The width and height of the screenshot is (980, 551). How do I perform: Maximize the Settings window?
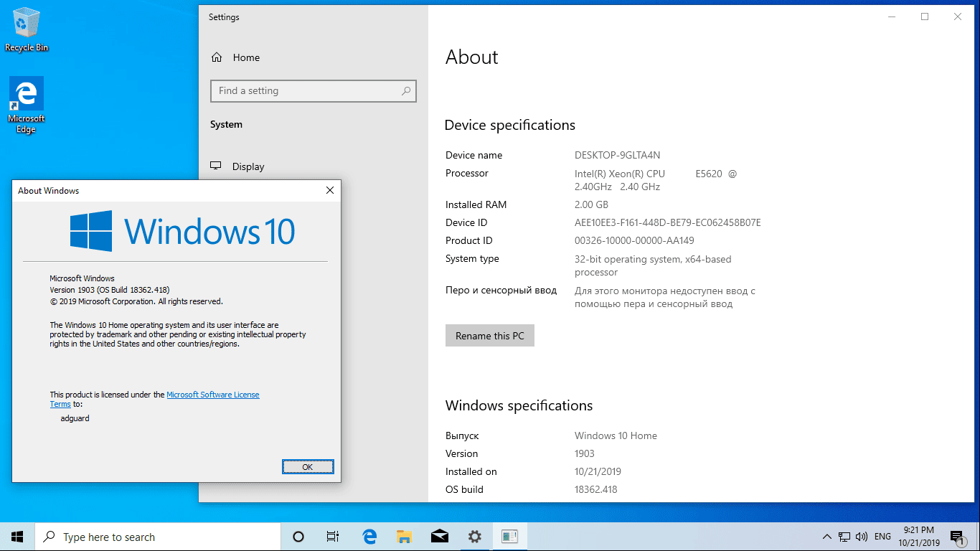coord(925,17)
